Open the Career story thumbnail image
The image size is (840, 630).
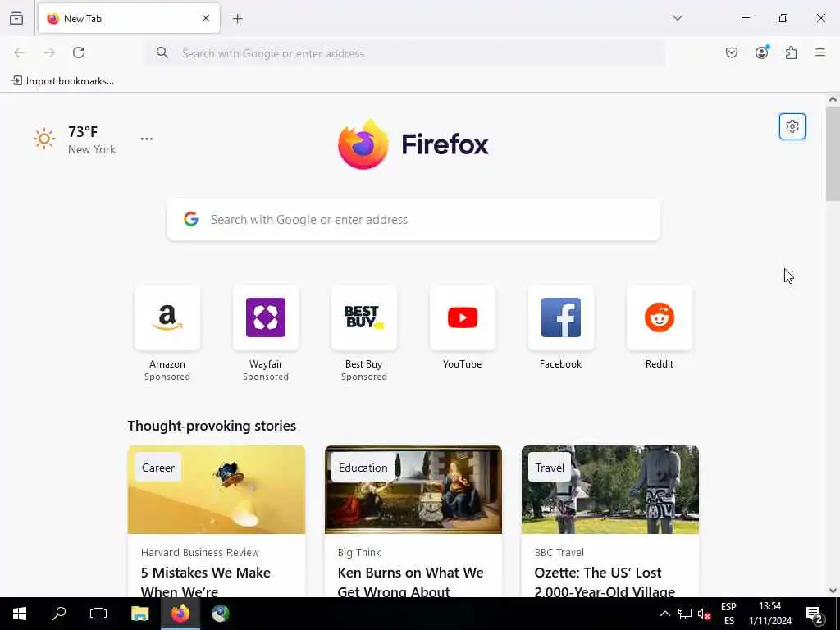[217, 490]
